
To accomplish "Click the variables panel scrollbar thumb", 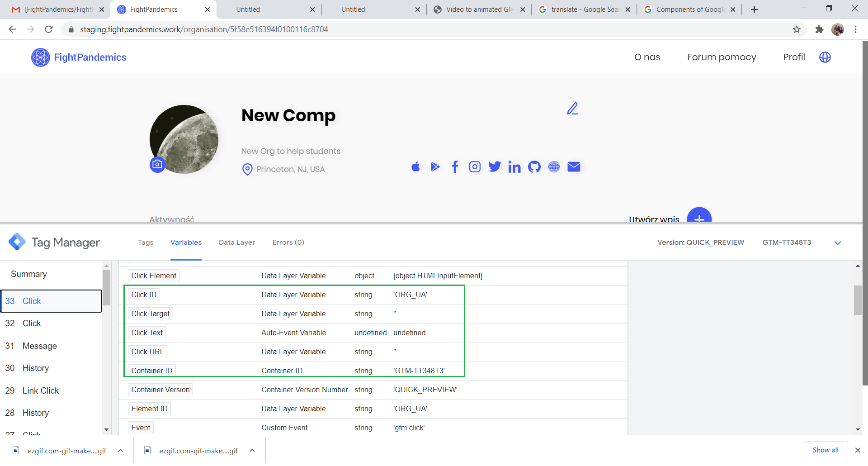I will point(858,300).
